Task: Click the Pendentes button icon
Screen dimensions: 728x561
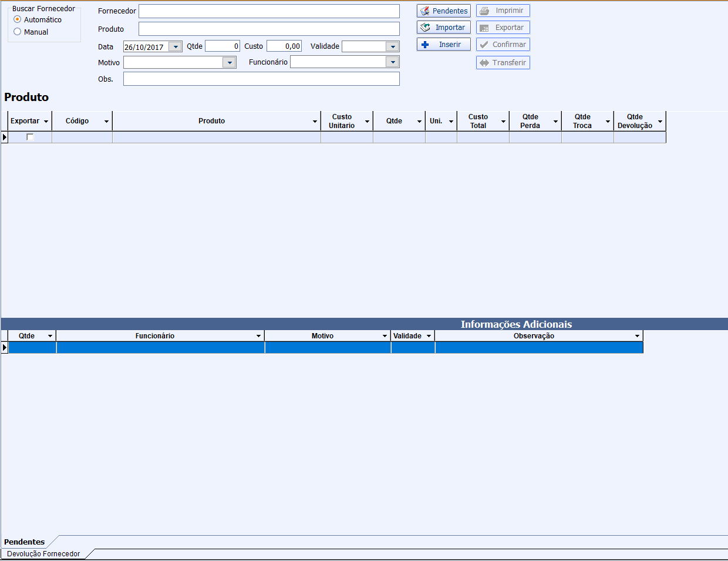Action: pyautogui.click(x=425, y=11)
